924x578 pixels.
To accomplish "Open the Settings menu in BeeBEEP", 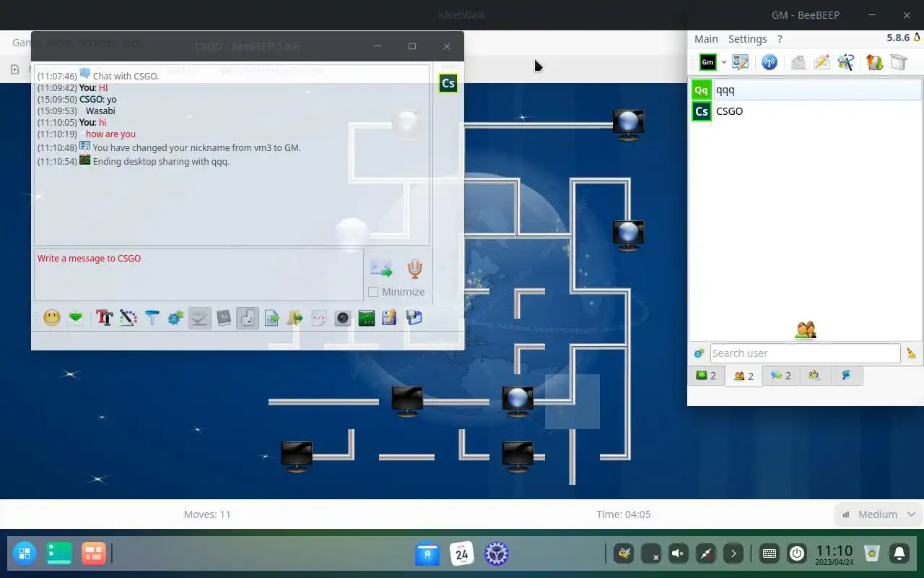I will tap(747, 39).
